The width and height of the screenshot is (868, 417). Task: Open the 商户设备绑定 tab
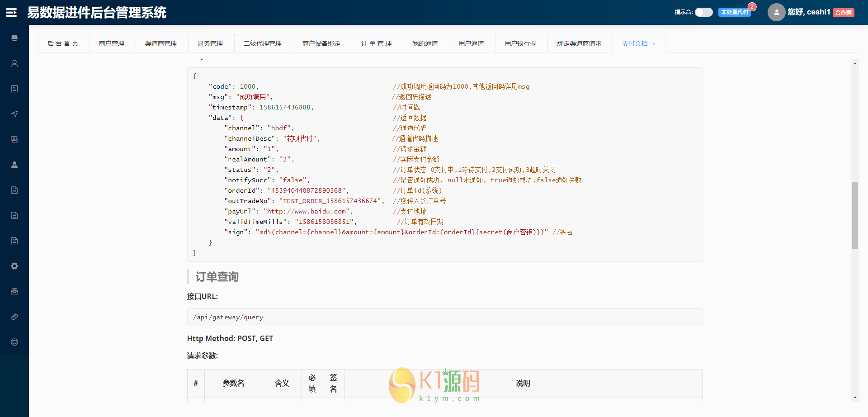pos(321,43)
